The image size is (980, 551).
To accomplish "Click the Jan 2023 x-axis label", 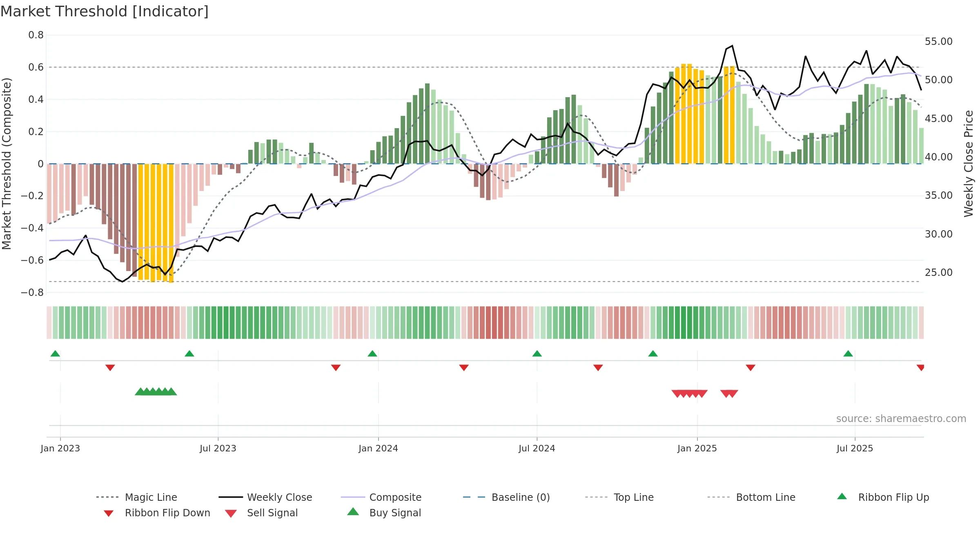I will [x=60, y=449].
